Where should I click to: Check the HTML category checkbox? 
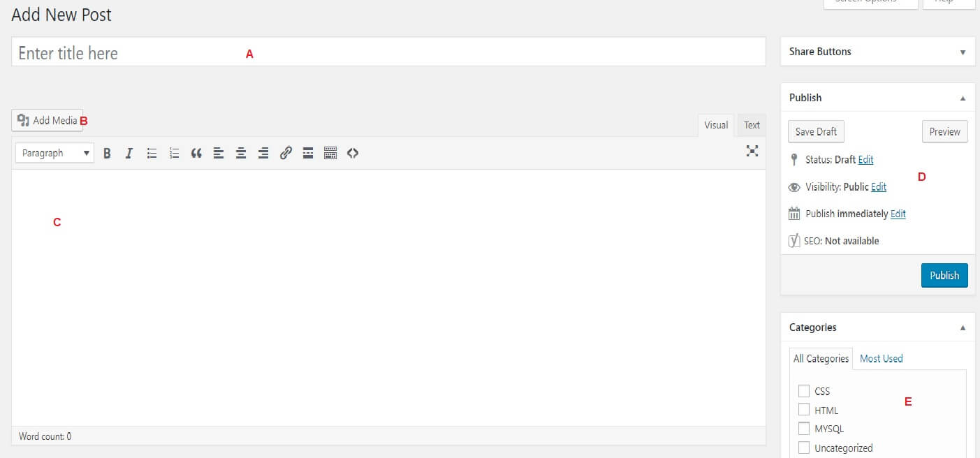[x=804, y=410]
